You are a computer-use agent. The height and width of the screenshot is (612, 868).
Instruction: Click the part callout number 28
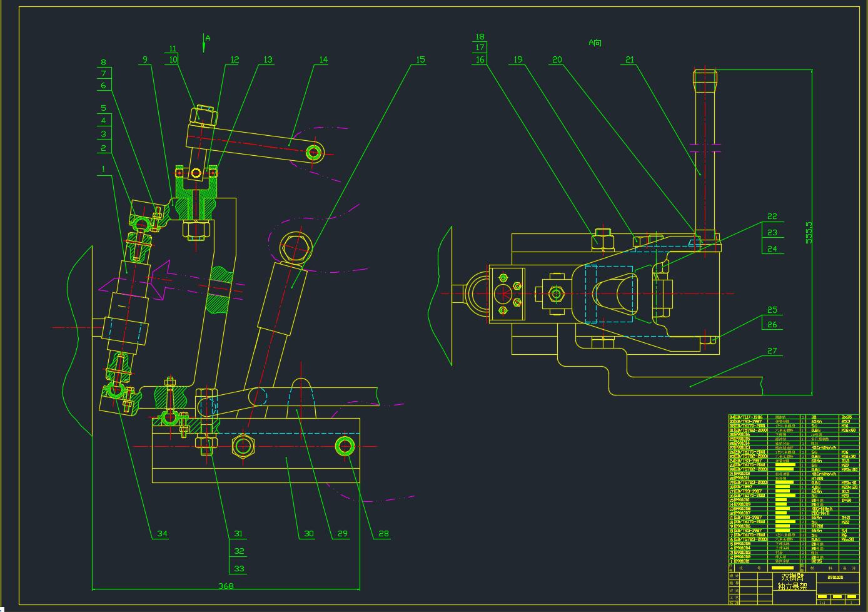(383, 534)
